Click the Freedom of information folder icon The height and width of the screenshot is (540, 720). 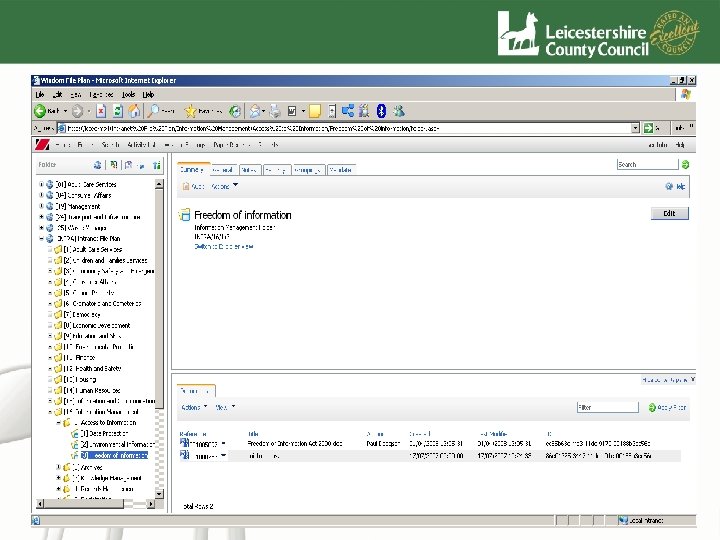184,215
